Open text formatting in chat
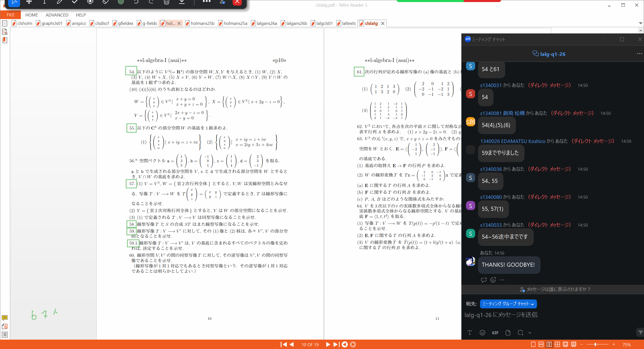 point(470,333)
